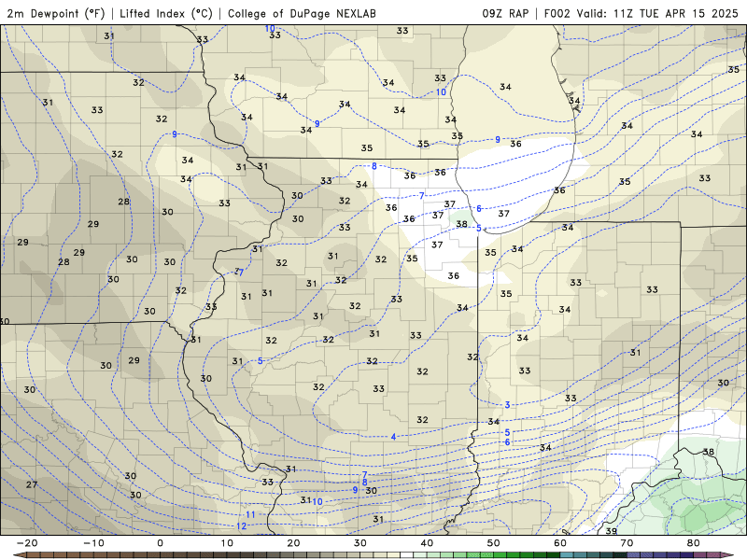747x560 pixels.
Task: Click the 60 tick label on color scale
Action: pos(560,543)
